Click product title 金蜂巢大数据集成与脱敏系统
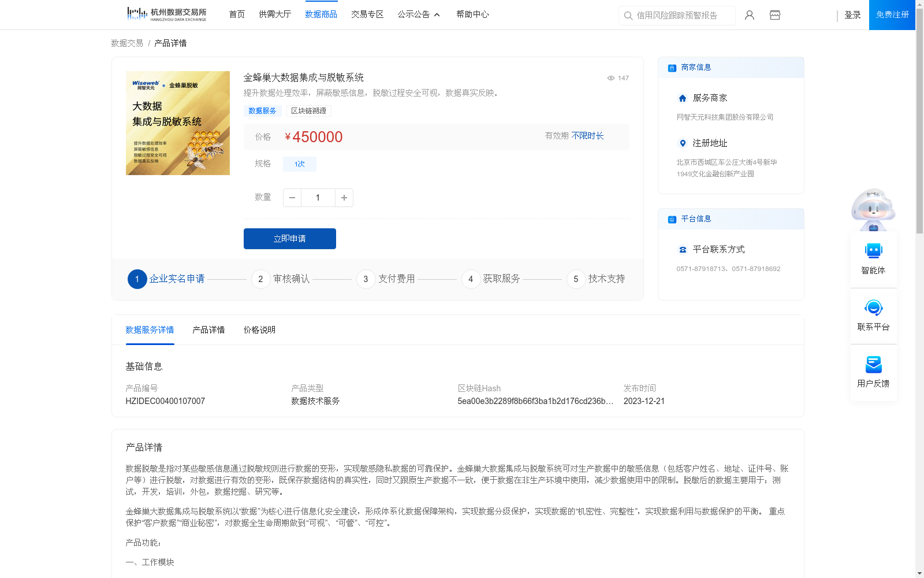 (x=303, y=77)
